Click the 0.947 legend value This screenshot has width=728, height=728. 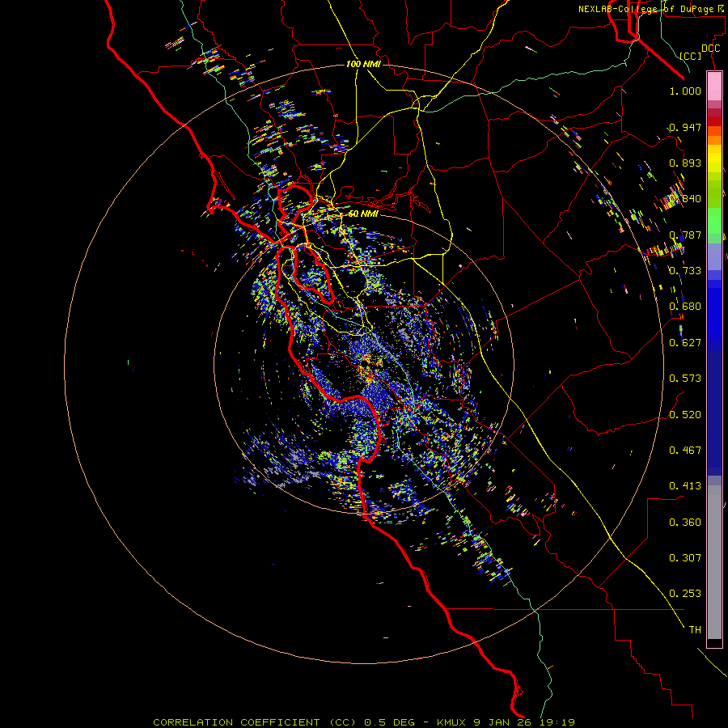point(685,127)
